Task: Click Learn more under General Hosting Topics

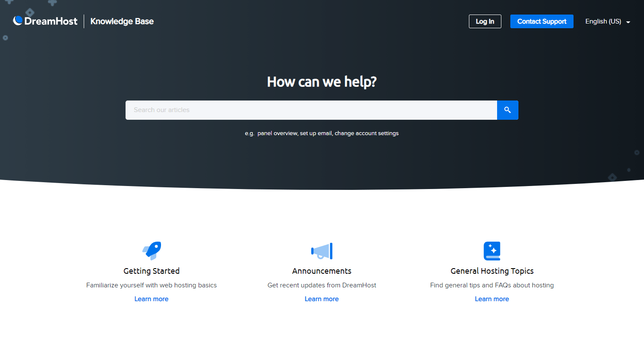Action: pos(492,299)
